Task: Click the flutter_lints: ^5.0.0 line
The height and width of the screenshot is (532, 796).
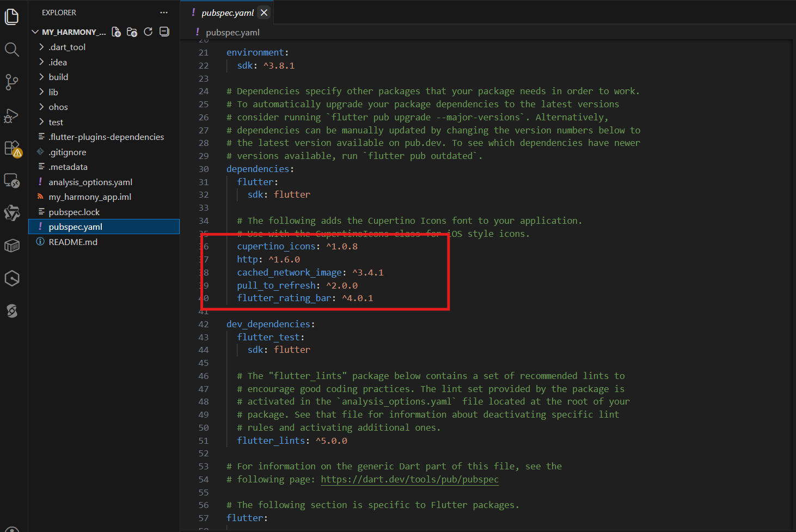Action: (x=292, y=441)
